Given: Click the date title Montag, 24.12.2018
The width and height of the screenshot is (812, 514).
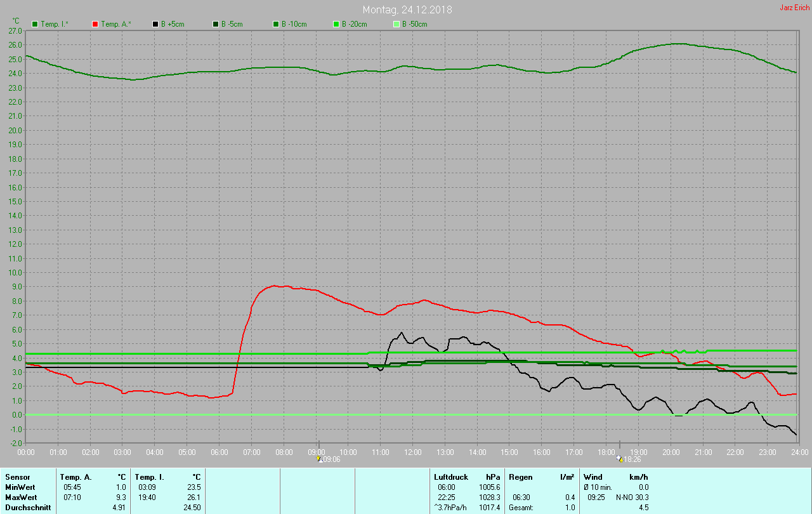Looking at the screenshot, I should tap(407, 10).
